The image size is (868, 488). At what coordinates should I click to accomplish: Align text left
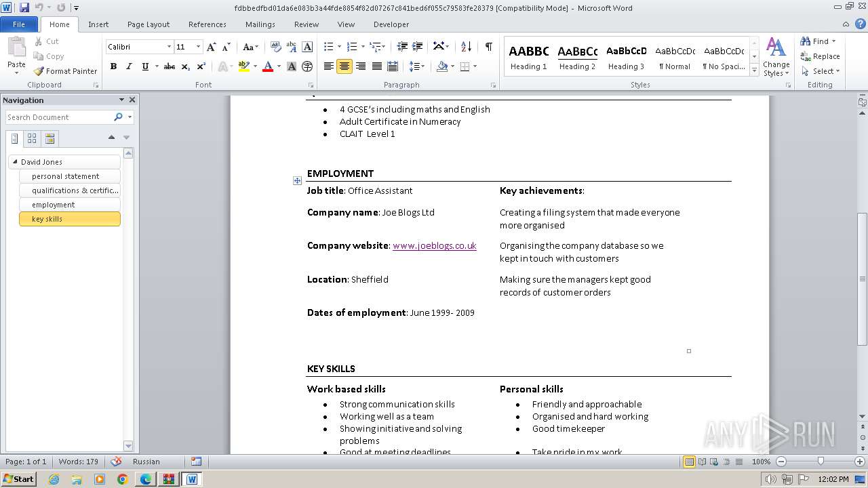click(x=329, y=66)
